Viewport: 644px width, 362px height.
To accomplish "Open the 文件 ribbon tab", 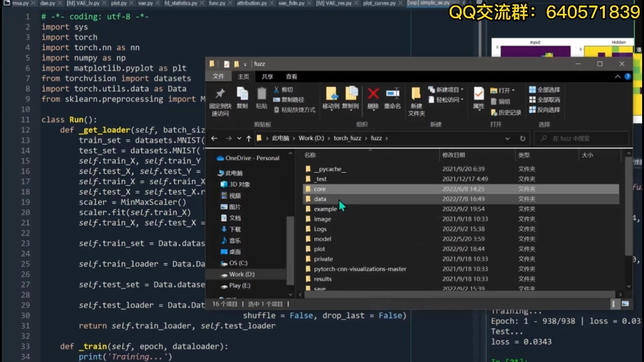I will click(218, 76).
